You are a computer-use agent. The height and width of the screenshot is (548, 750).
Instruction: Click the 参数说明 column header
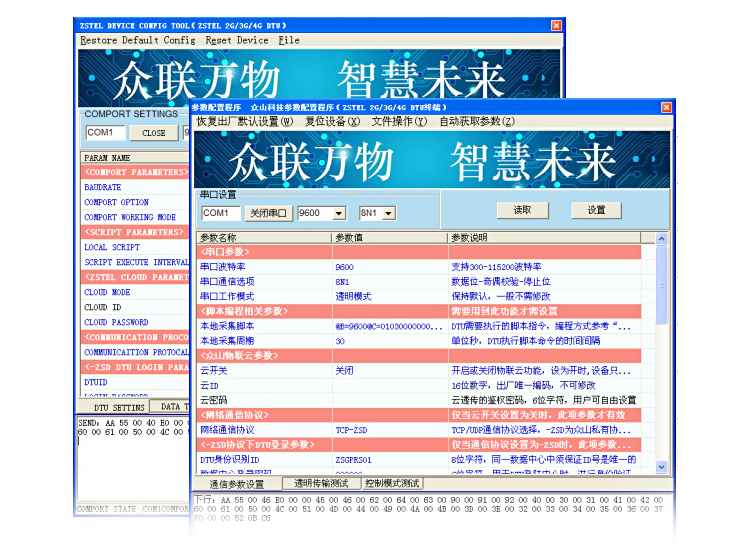click(544, 238)
